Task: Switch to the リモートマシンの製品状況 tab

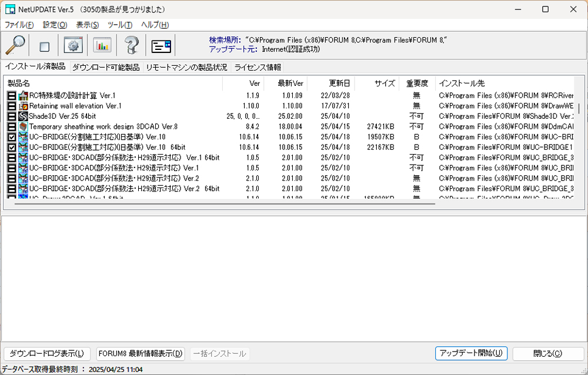Action: [x=186, y=68]
